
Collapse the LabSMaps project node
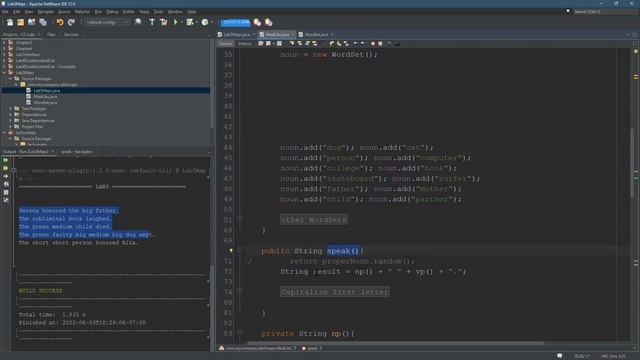pos(4,72)
